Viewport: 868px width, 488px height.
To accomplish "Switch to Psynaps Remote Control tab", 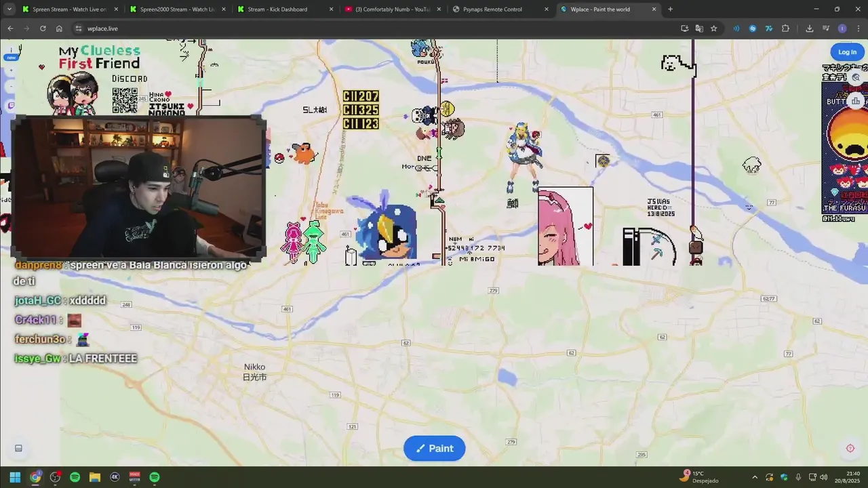I will tap(499, 9).
